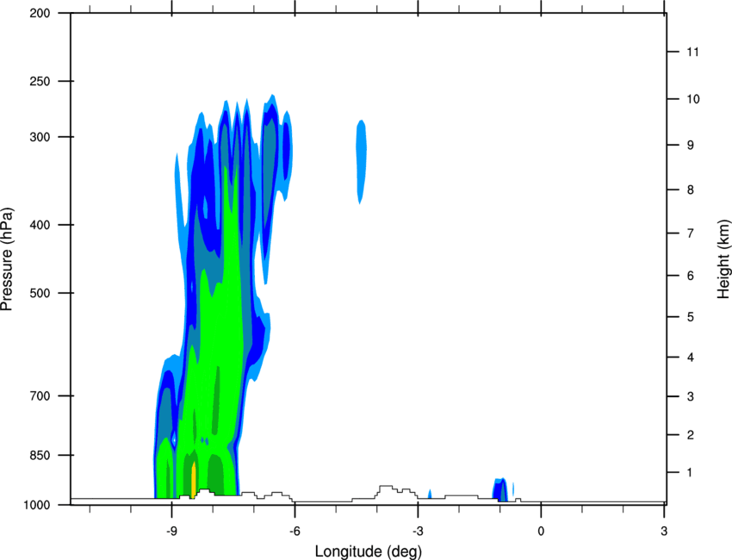
Task: Click height tick label 10
Action: coord(692,99)
